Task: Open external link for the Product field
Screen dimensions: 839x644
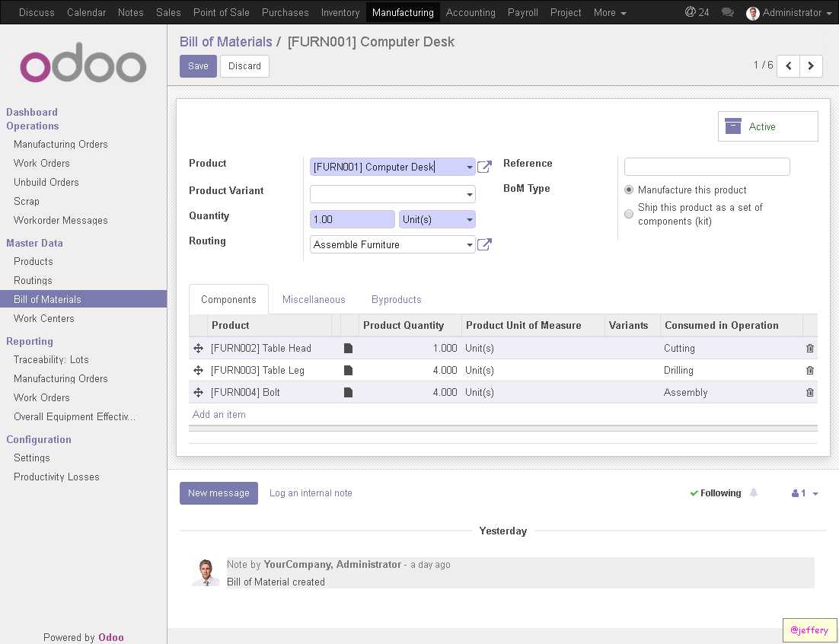Action: point(484,167)
